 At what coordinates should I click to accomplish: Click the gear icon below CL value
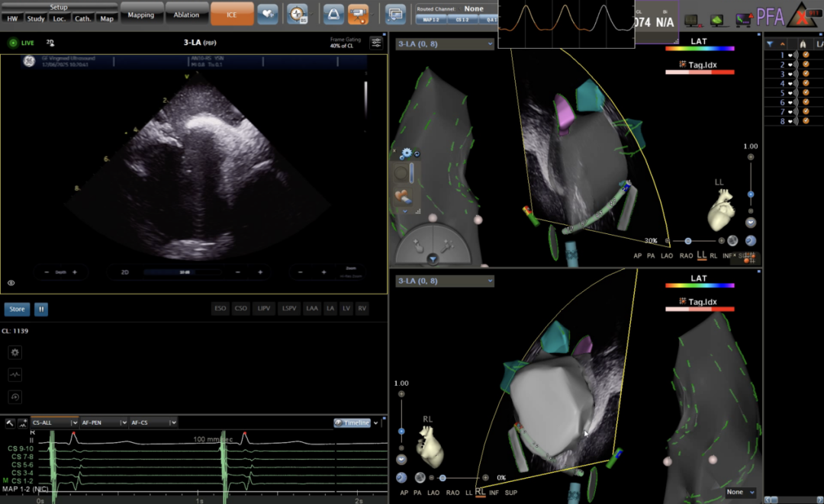(14, 352)
